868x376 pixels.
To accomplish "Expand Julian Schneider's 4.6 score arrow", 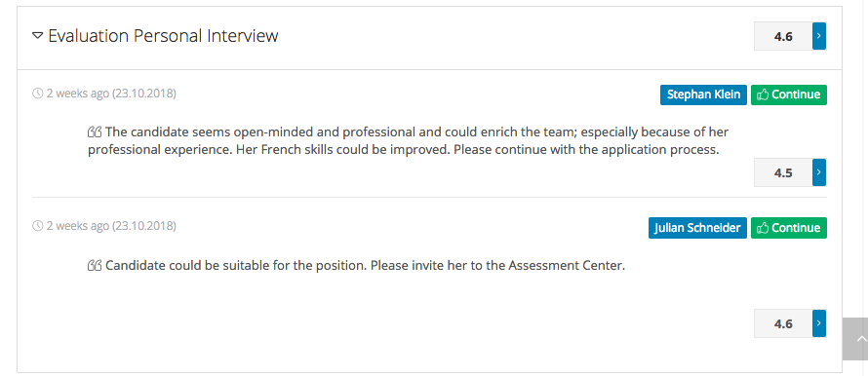I will pos(818,323).
